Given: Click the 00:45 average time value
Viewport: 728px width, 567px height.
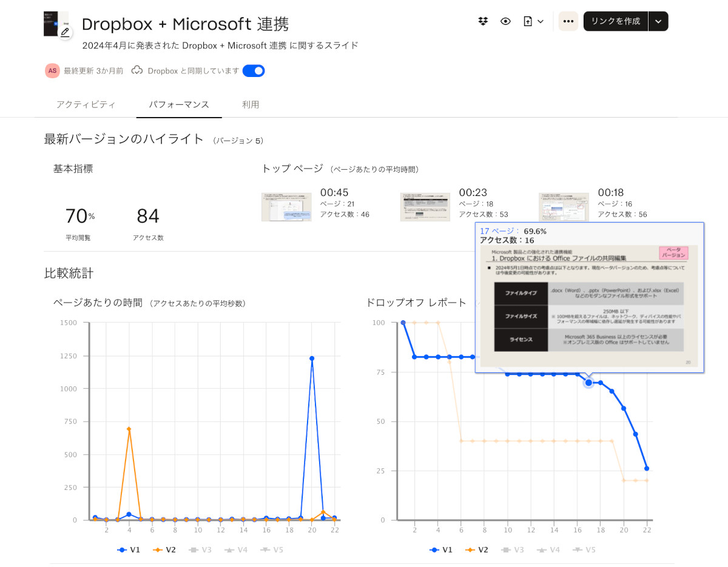Looking at the screenshot, I should (x=334, y=193).
